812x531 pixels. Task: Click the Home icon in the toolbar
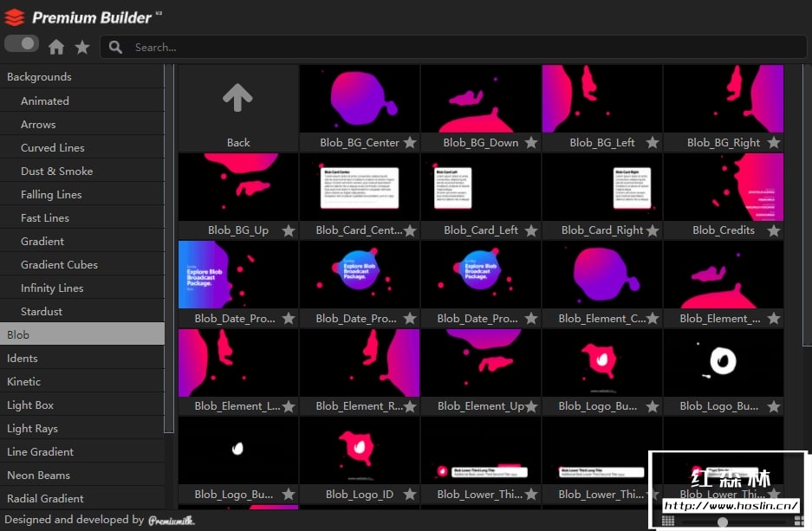[56, 48]
